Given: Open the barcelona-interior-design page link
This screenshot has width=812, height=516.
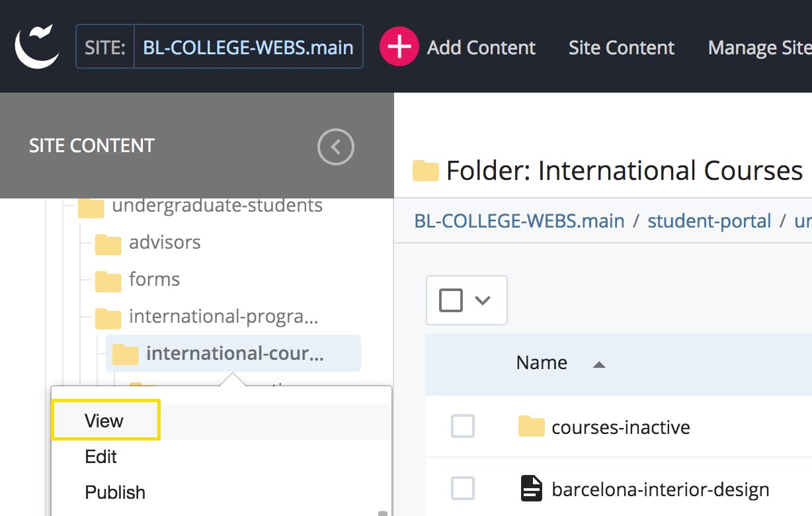Looking at the screenshot, I should (x=661, y=490).
